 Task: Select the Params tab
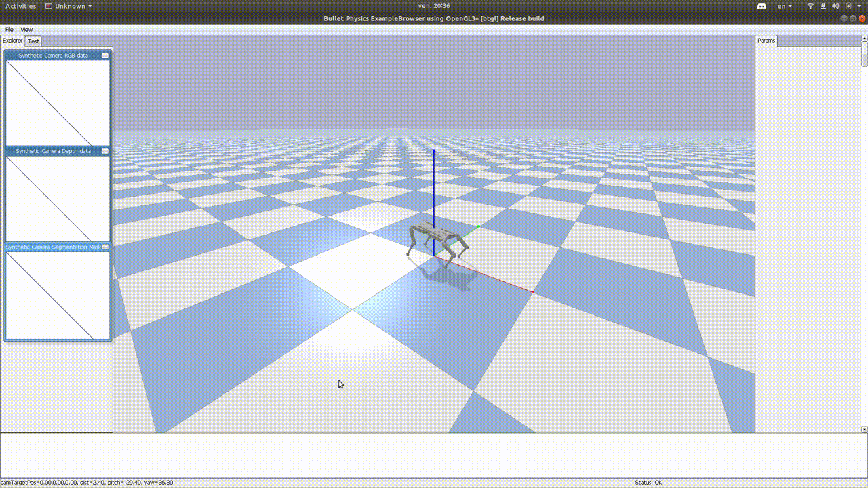tap(766, 41)
